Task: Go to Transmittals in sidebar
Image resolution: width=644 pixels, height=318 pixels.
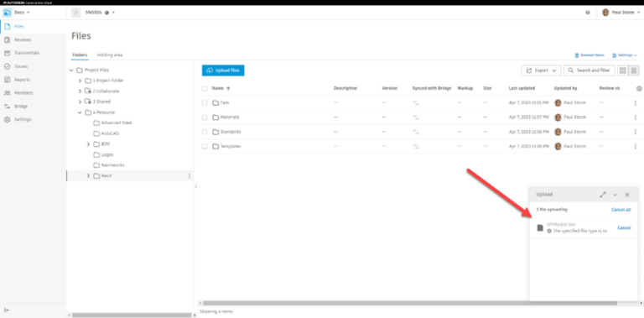Action: click(x=27, y=53)
